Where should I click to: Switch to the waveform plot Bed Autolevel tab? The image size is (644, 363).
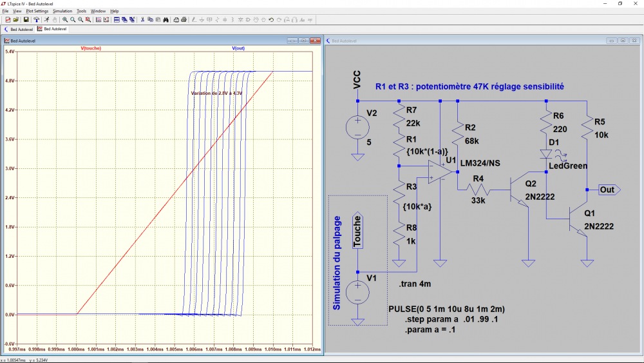(x=52, y=29)
